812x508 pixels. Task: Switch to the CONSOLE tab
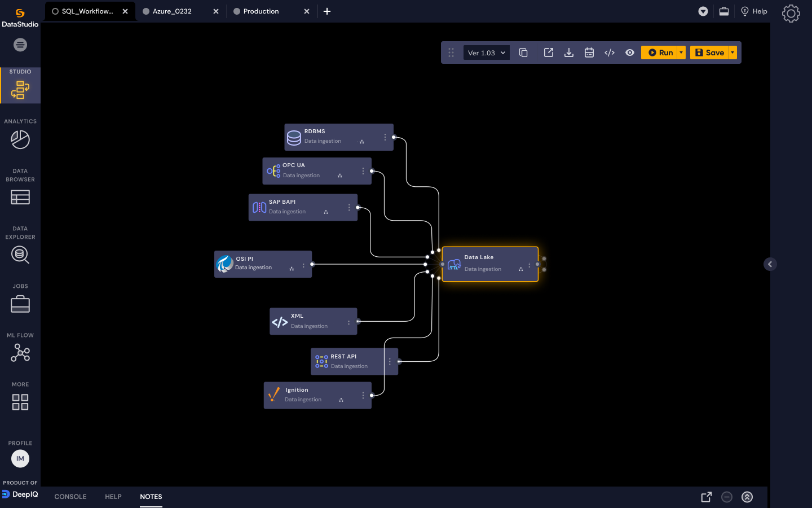point(70,497)
